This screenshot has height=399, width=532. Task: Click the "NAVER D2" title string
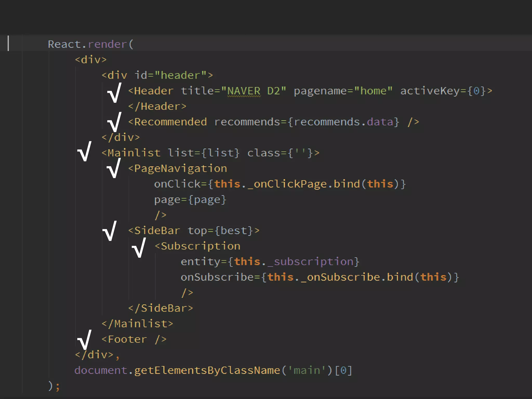coord(254,91)
